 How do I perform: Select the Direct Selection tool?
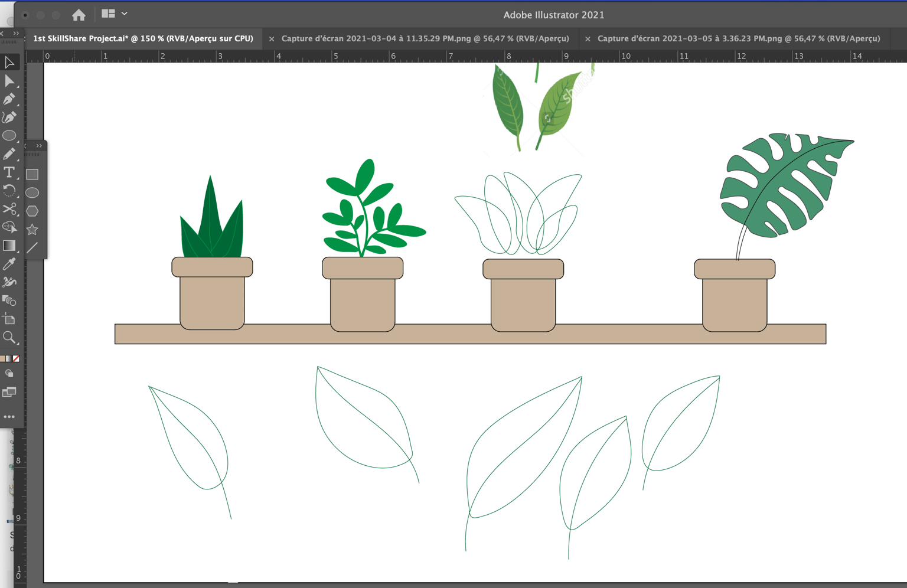pyautogui.click(x=9, y=80)
